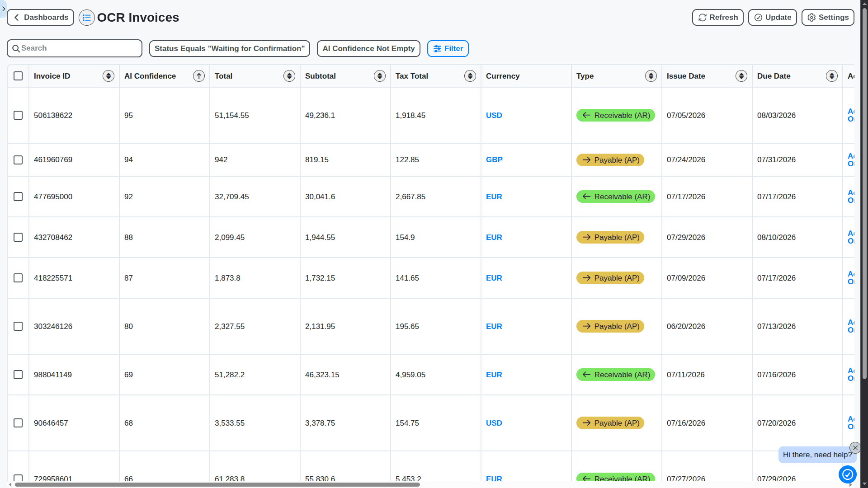Select invoice 90646457 checkbox

click(x=18, y=423)
